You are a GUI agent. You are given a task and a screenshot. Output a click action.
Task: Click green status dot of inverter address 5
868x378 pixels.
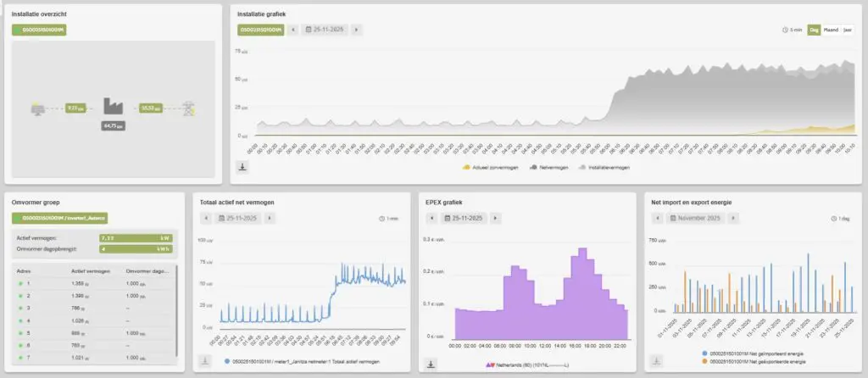[x=20, y=333]
